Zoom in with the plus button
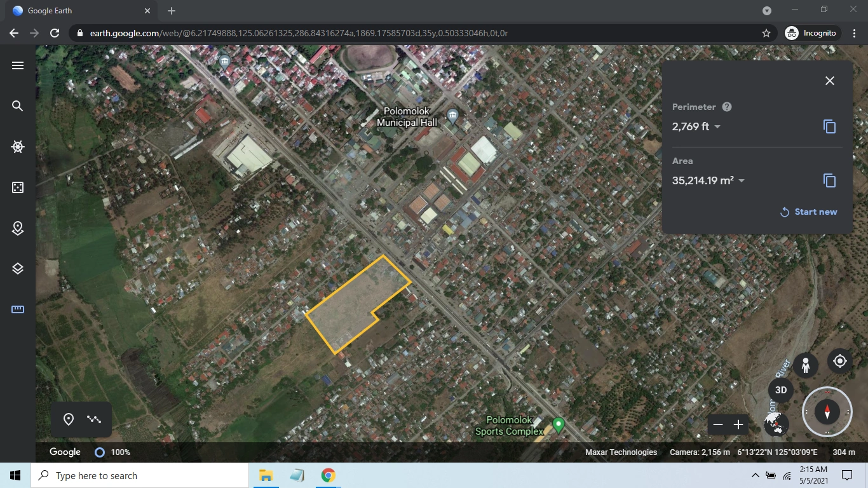The height and width of the screenshot is (488, 868). [738, 424]
